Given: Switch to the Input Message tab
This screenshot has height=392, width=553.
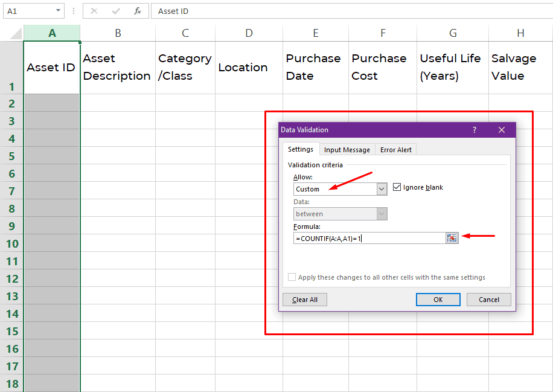Looking at the screenshot, I should pyautogui.click(x=347, y=150).
